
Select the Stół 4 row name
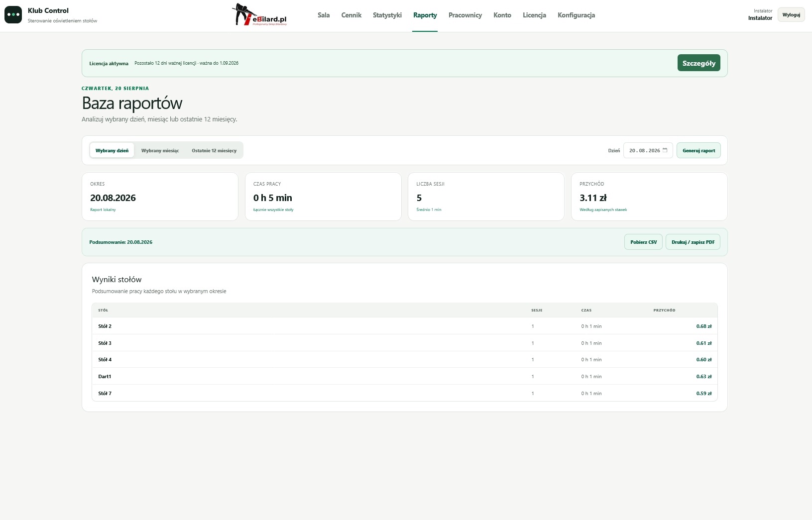[x=105, y=360]
